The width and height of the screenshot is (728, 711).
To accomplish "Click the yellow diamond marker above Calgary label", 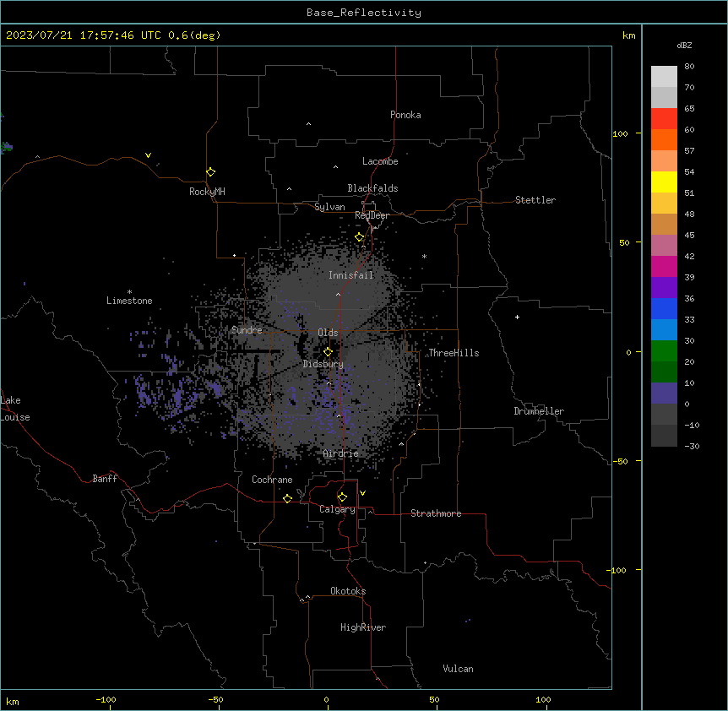I will [x=342, y=497].
